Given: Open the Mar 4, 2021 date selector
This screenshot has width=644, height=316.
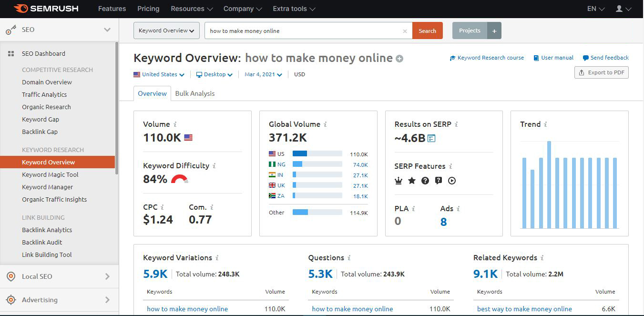Looking at the screenshot, I should 263,74.
